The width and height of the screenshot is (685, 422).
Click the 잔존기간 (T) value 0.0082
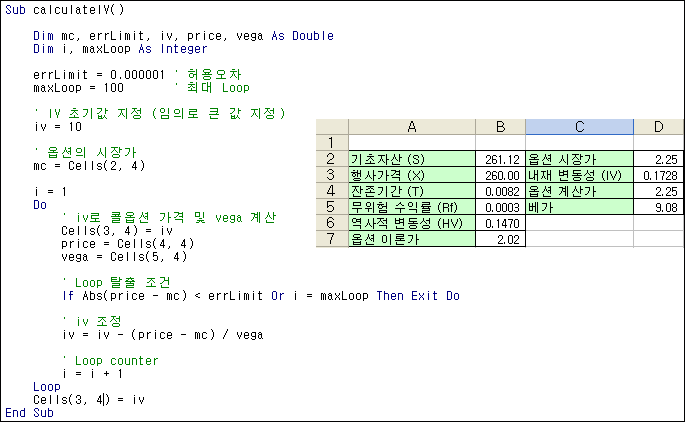500,191
